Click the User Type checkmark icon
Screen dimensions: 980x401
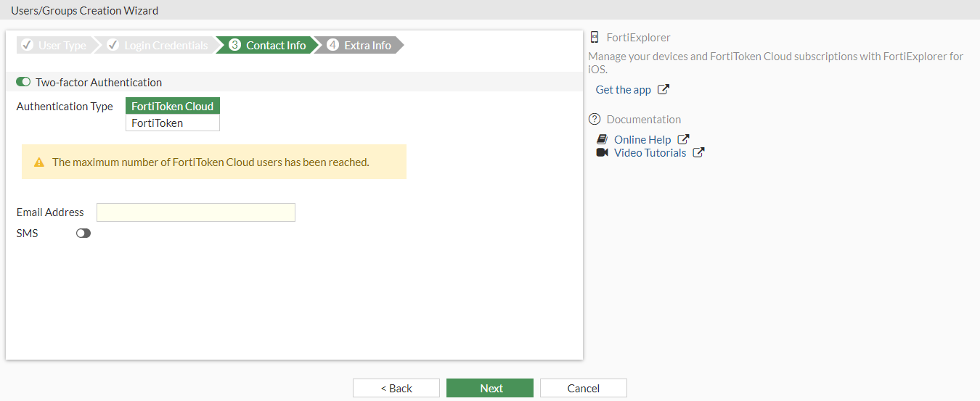(28, 45)
